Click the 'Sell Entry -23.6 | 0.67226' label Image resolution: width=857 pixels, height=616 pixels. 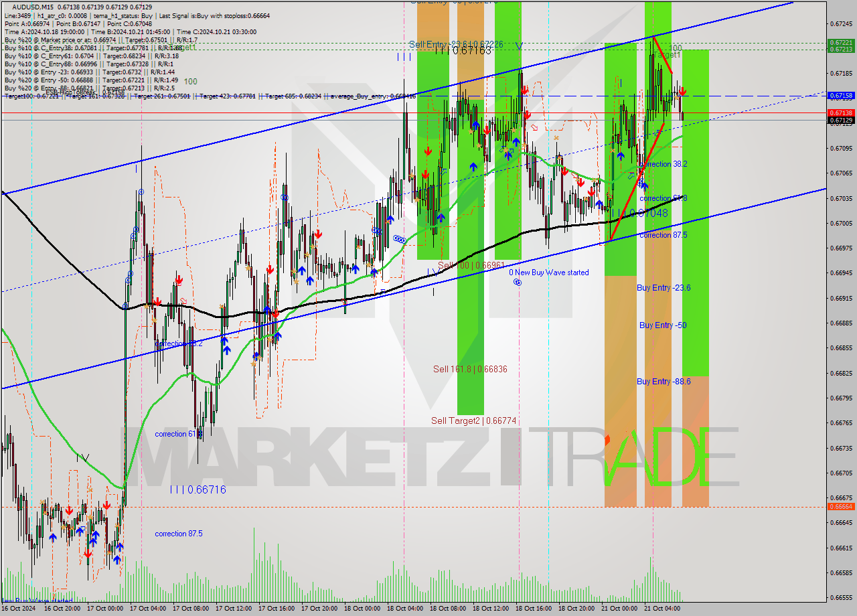(456, 44)
